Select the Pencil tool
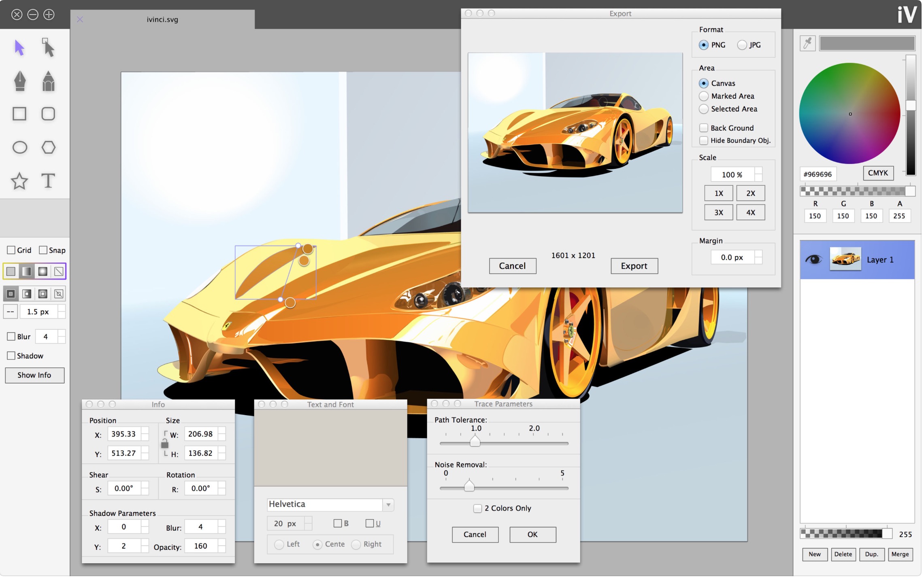 click(48, 81)
